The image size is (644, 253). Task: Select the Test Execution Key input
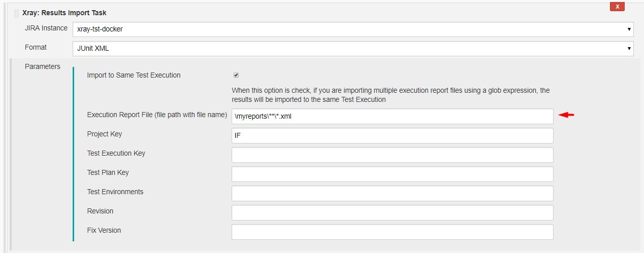click(x=393, y=155)
